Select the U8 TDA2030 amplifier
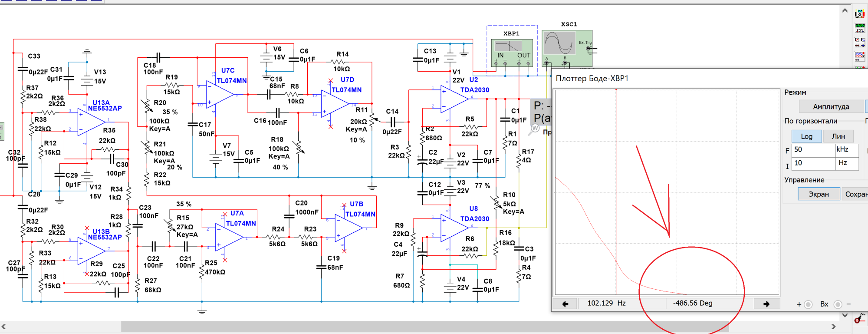Screen dimensions: 868x334 (454, 228)
